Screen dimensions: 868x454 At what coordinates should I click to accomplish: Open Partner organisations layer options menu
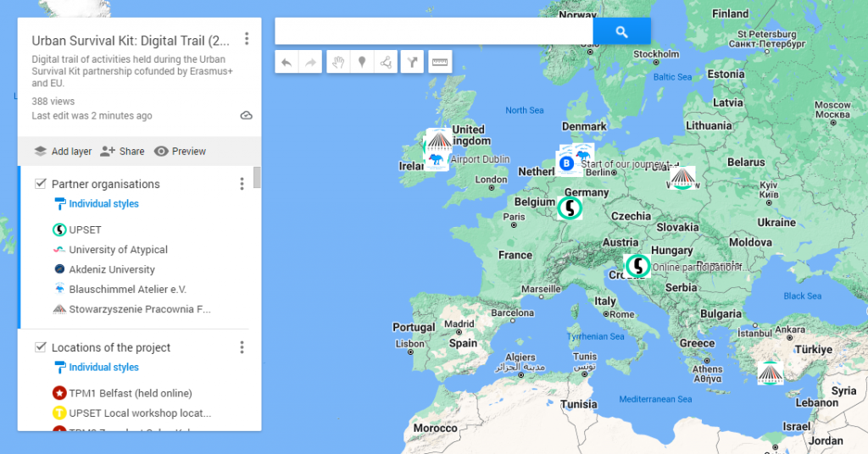point(242,184)
